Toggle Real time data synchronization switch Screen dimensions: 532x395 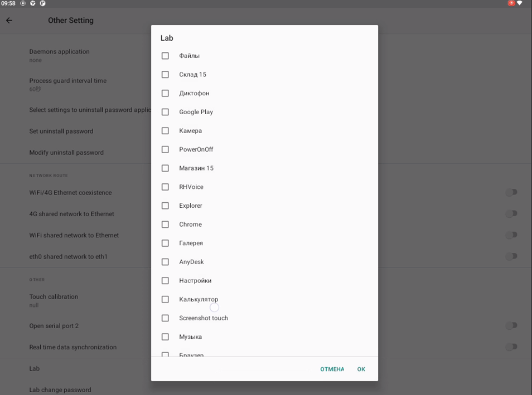[511, 347]
